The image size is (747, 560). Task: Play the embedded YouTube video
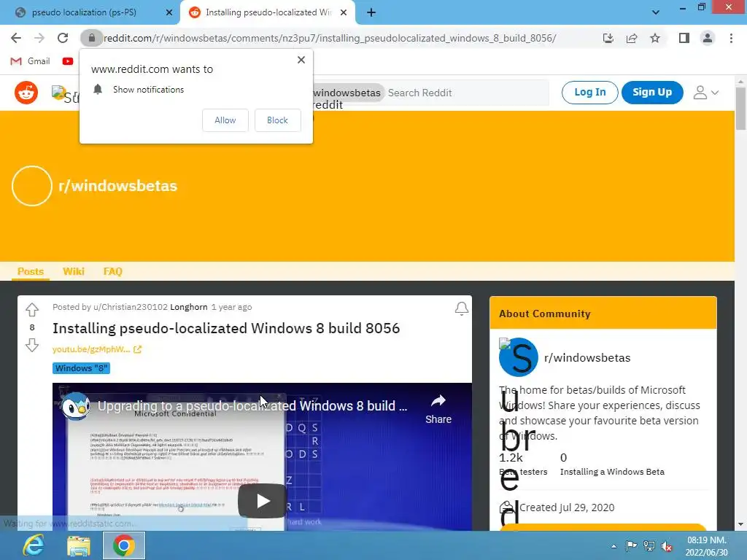[262, 500]
